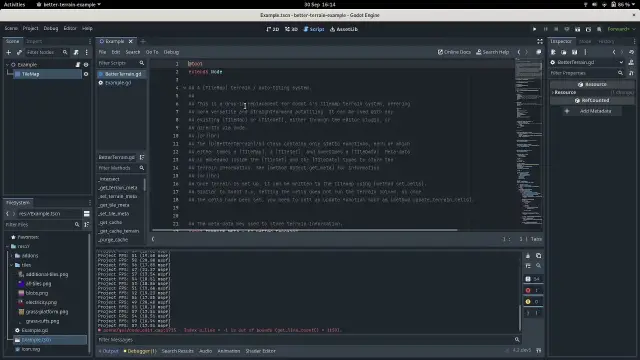Open the Project menu
Screen dimensions: 640x360
(31, 29)
